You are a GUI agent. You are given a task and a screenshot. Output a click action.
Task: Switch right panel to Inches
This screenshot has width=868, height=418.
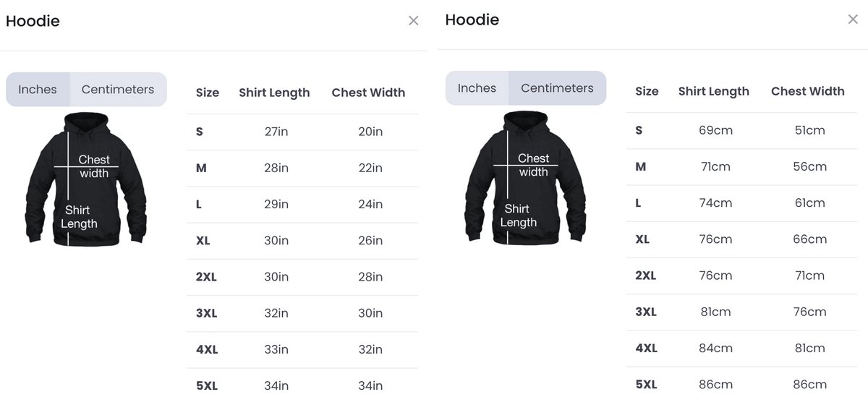(x=477, y=88)
